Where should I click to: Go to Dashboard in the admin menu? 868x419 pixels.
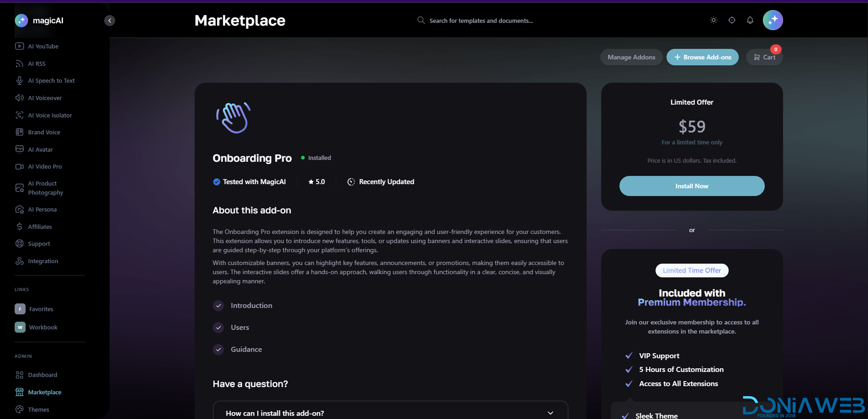tap(42, 375)
